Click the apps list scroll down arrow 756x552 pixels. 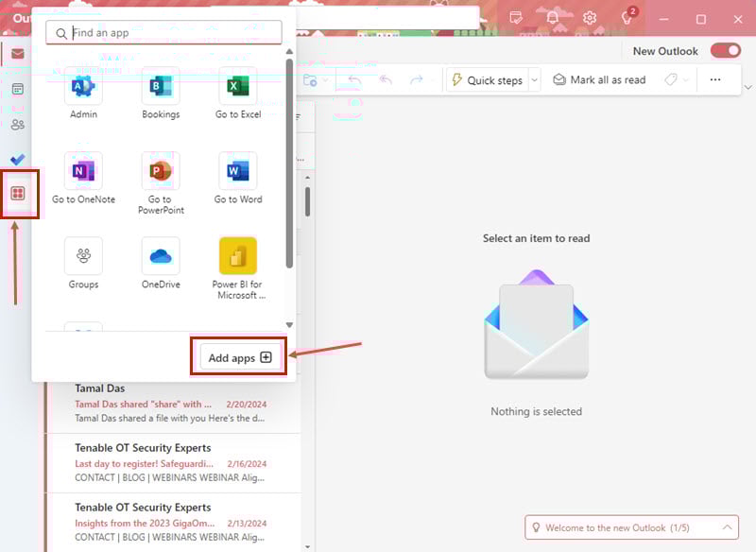coord(289,325)
